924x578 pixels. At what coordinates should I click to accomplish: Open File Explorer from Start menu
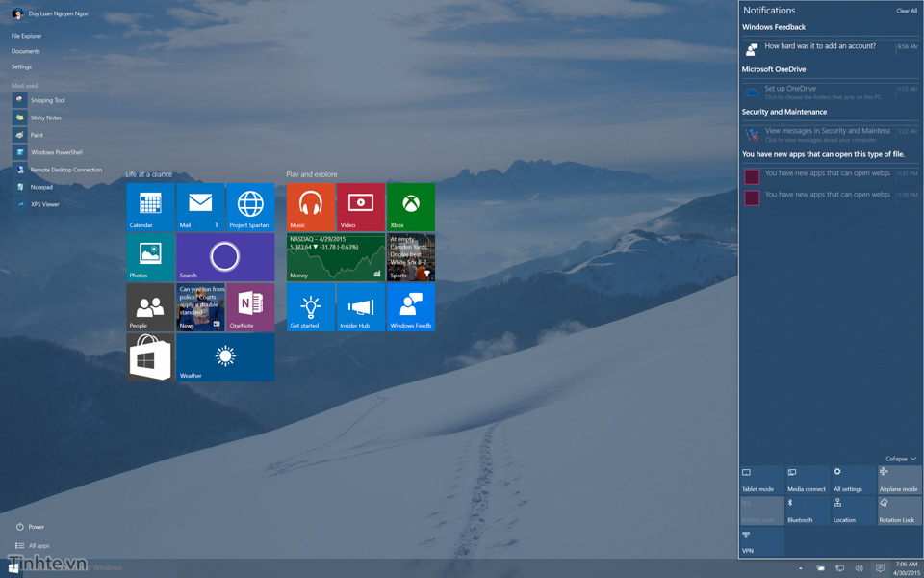pyautogui.click(x=27, y=36)
